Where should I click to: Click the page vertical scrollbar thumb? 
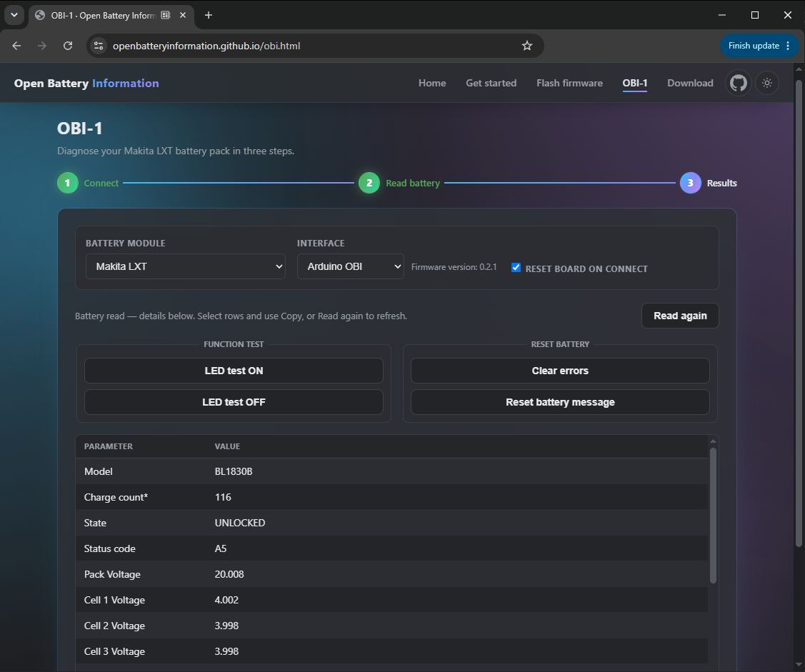click(799, 314)
